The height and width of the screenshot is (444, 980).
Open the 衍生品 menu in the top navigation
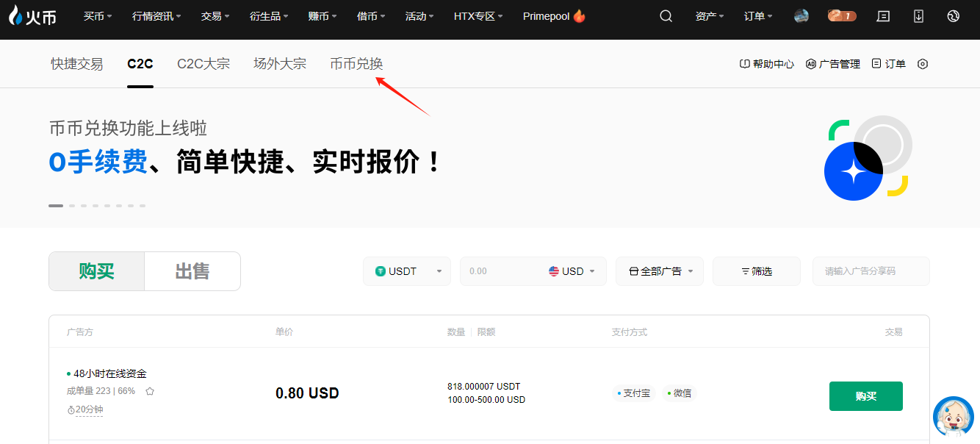[268, 16]
